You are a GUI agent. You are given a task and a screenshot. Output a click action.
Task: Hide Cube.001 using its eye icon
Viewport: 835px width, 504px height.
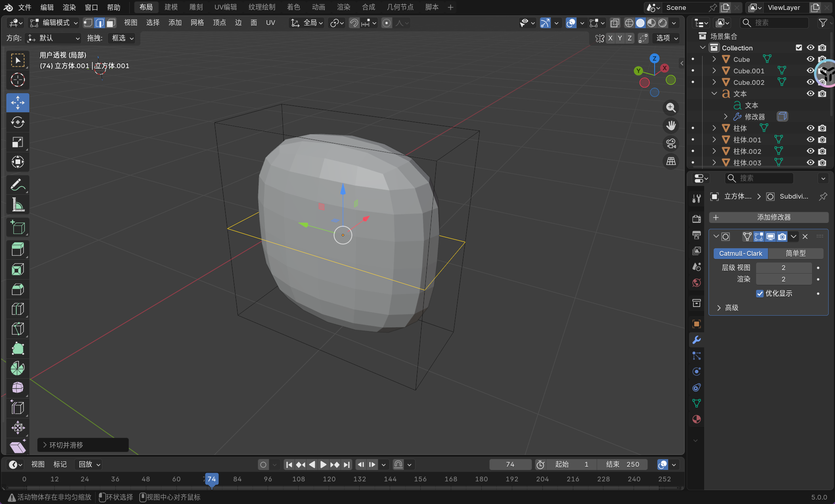[x=810, y=71]
